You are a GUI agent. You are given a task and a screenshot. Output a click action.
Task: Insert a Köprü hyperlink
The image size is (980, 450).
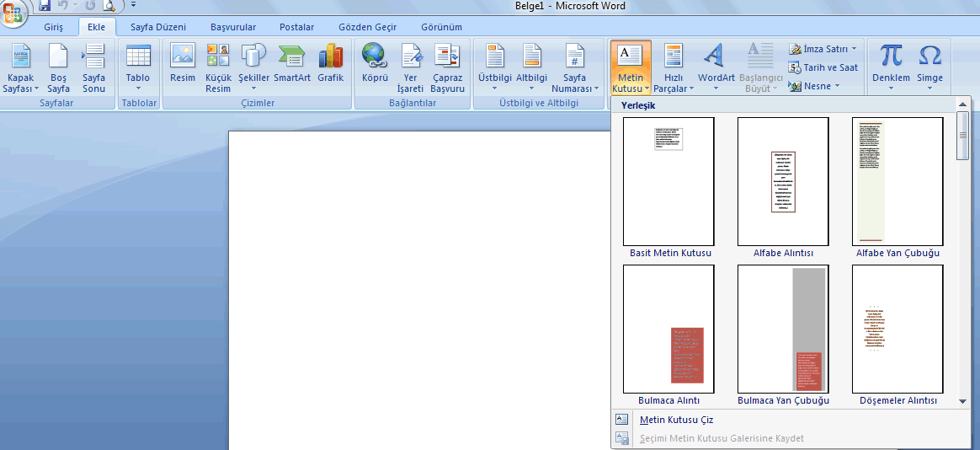pos(375,63)
